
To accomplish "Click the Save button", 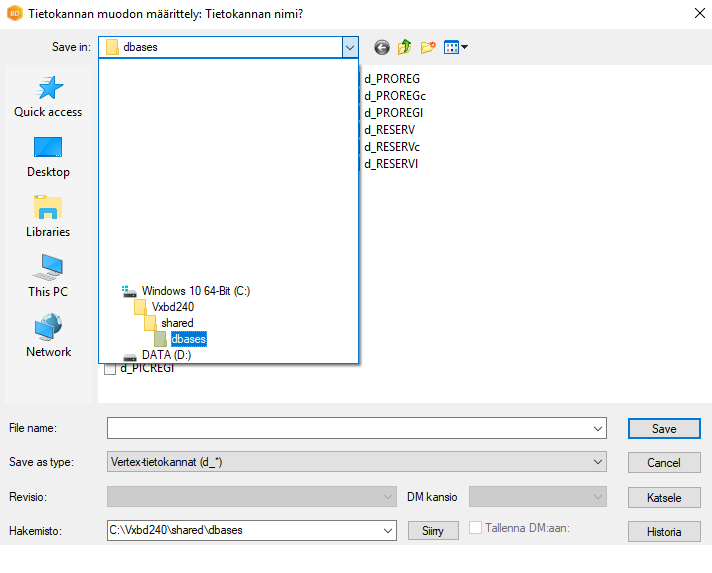I will coord(664,429).
